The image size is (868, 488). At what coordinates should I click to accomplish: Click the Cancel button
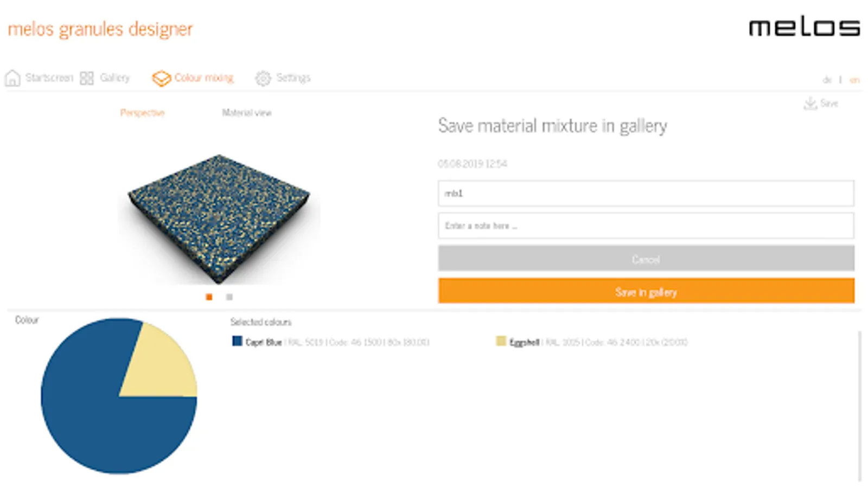[646, 259]
